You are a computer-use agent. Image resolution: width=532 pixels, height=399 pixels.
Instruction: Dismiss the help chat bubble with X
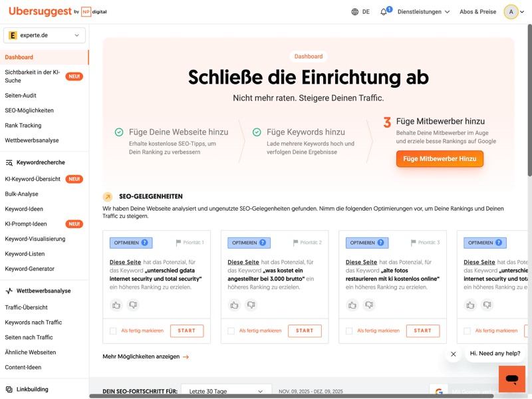click(454, 354)
